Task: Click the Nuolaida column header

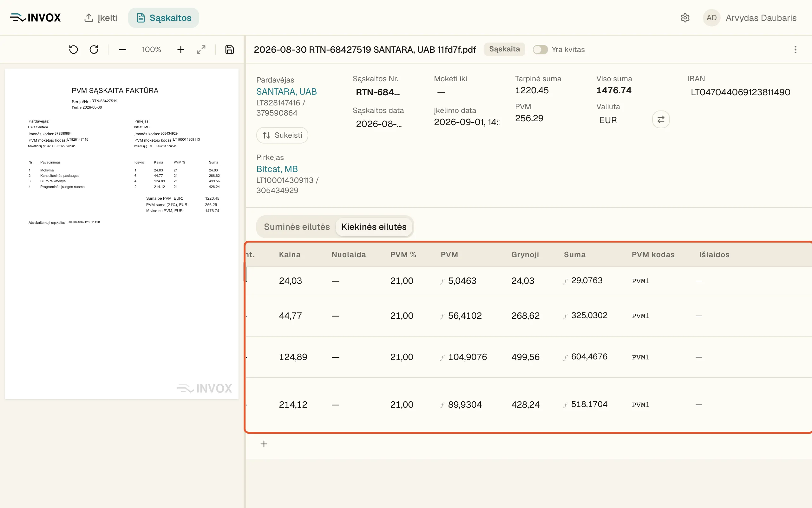Action: coord(349,255)
